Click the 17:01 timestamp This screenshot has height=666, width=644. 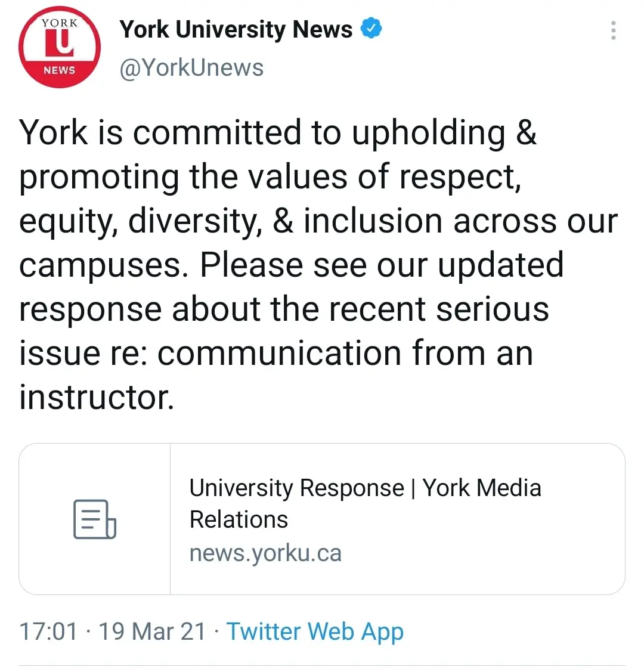48,631
